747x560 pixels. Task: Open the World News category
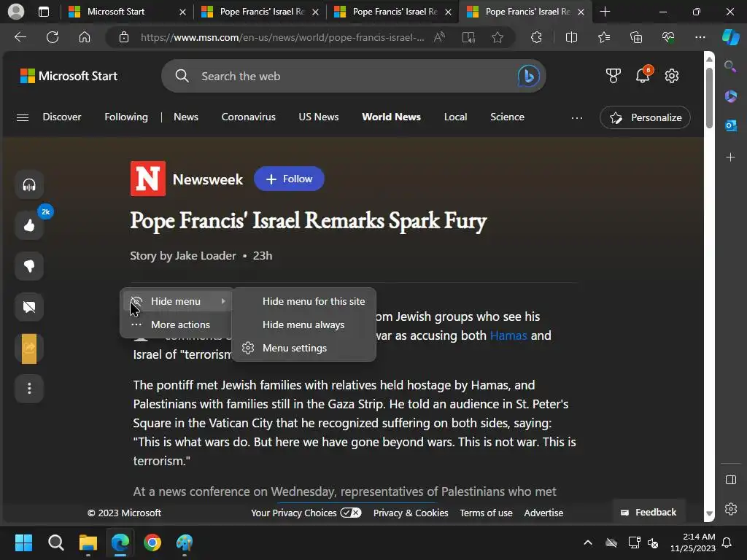click(391, 117)
